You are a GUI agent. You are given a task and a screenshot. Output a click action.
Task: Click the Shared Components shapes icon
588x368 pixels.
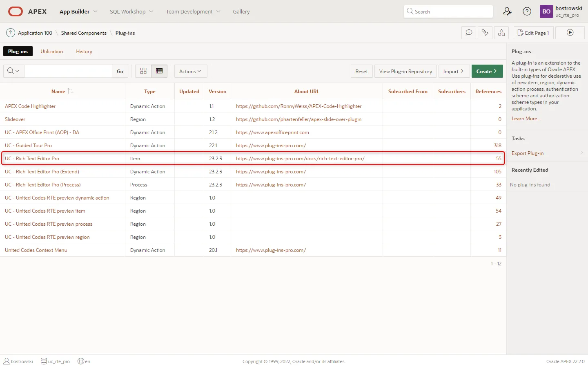[x=501, y=33]
